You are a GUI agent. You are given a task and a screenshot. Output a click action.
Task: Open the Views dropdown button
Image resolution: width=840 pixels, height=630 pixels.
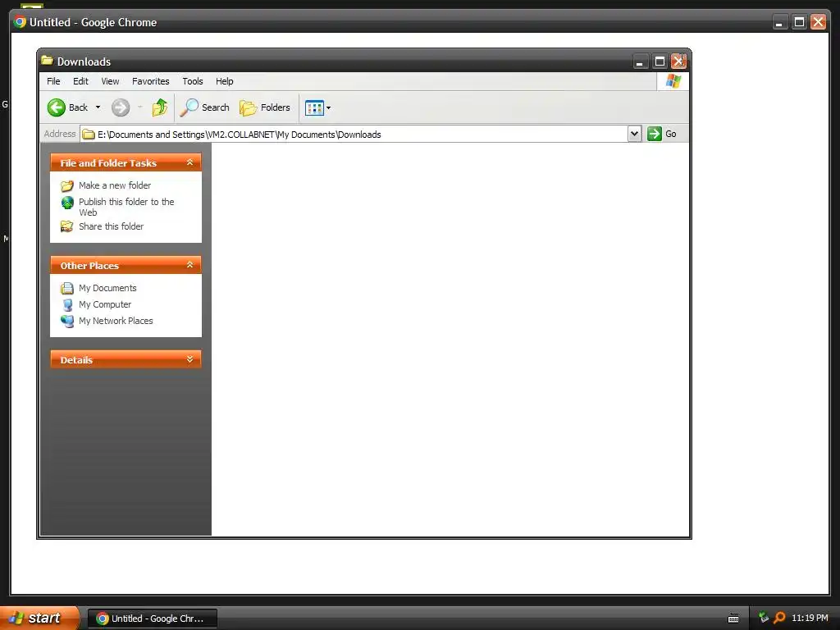(317, 107)
